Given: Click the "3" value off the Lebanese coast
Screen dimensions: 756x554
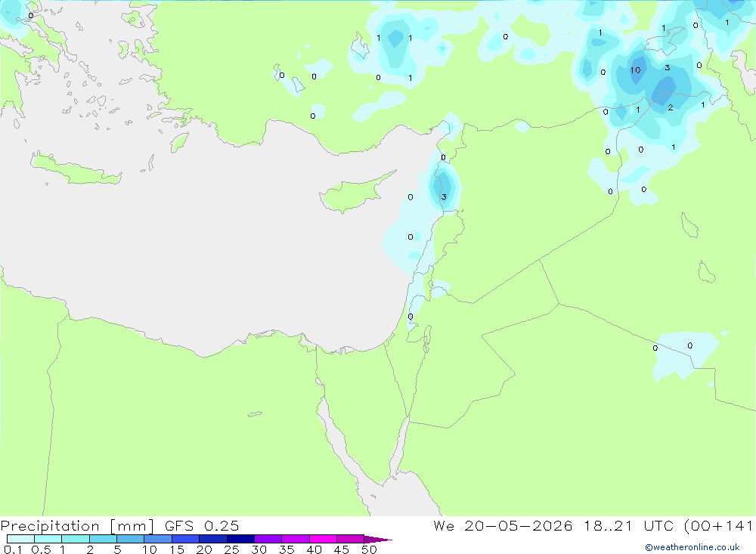Looking at the screenshot, I should 444,197.
